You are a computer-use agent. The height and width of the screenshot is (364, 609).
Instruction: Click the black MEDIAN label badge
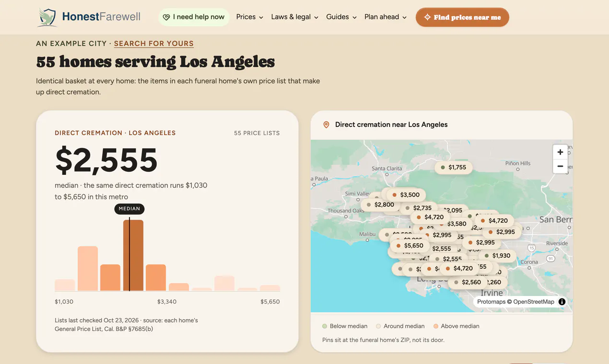click(x=129, y=209)
